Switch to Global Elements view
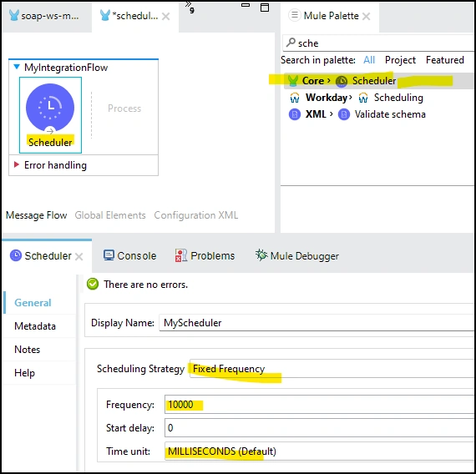 click(110, 215)
